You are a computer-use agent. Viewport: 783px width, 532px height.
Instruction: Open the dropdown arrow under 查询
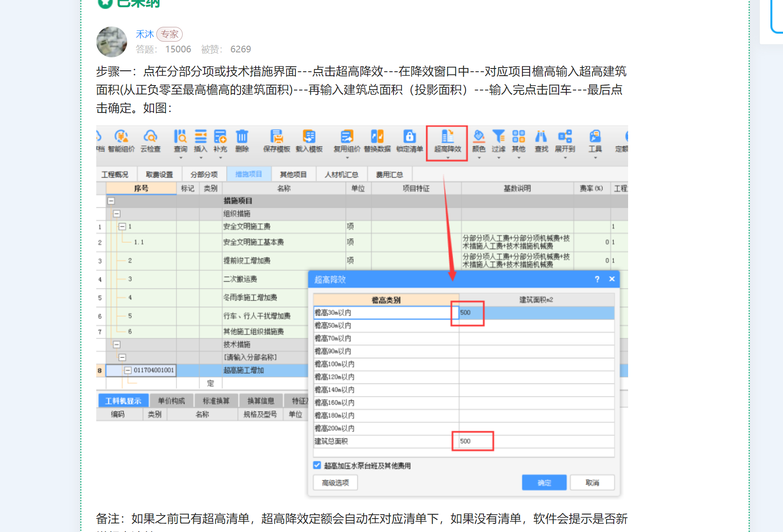[181, 158]
